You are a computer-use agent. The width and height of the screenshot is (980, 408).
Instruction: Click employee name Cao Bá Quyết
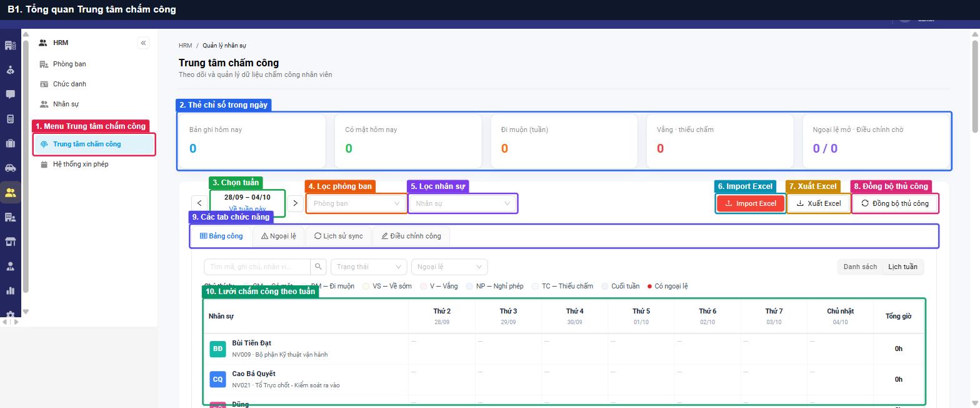[x=254, y=374]
